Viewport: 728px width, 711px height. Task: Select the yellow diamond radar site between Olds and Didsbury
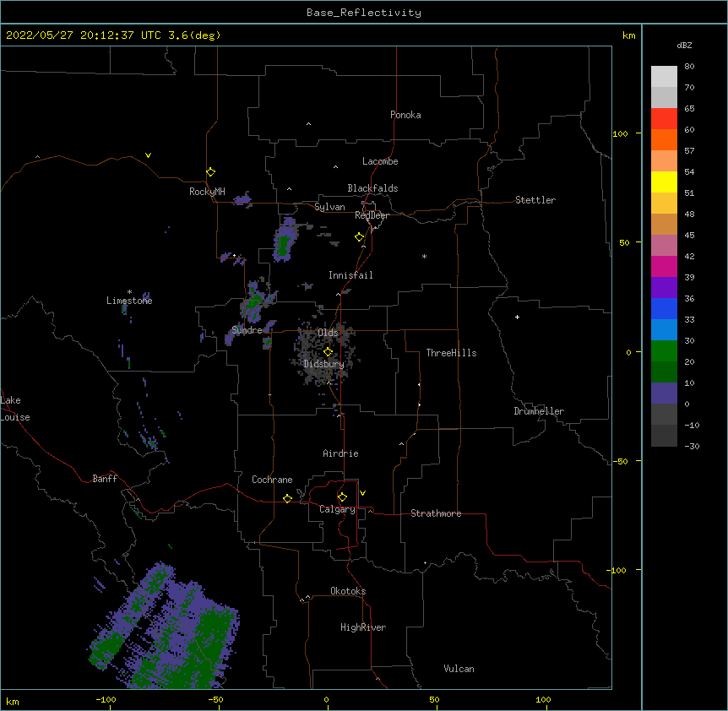pyautogui.click(x=328, y=352)
